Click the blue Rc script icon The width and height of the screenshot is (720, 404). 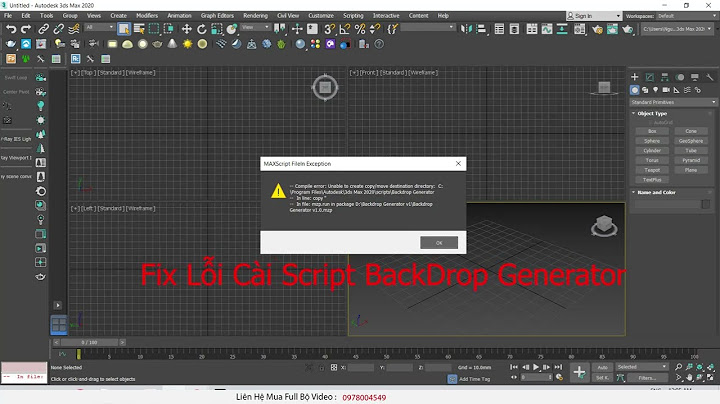(75, 59)
